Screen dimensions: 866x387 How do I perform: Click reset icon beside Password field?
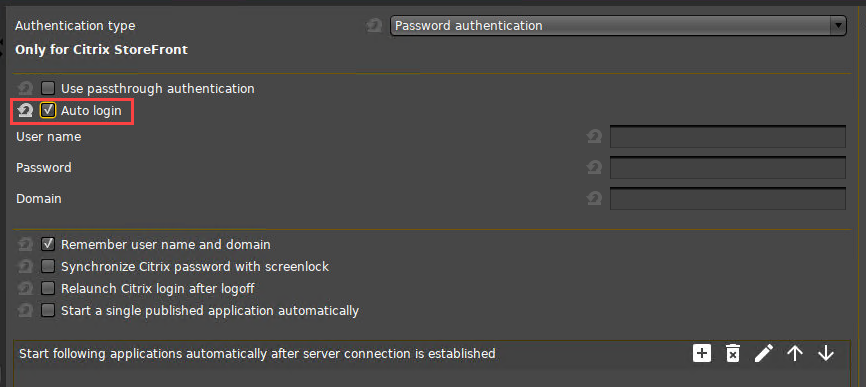click(594, 167)
